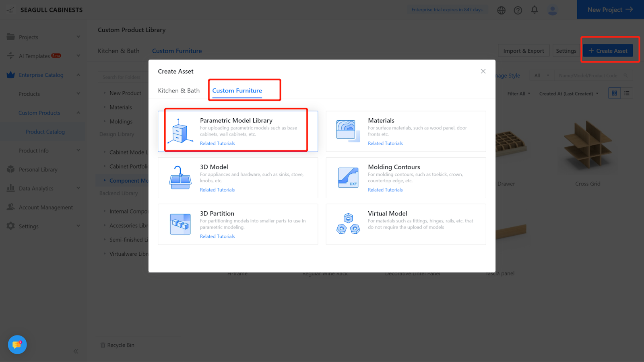Collapse the sidebar with double-chevron icon
This screenshot has width=644, height=362.
(x=76, y=351)
